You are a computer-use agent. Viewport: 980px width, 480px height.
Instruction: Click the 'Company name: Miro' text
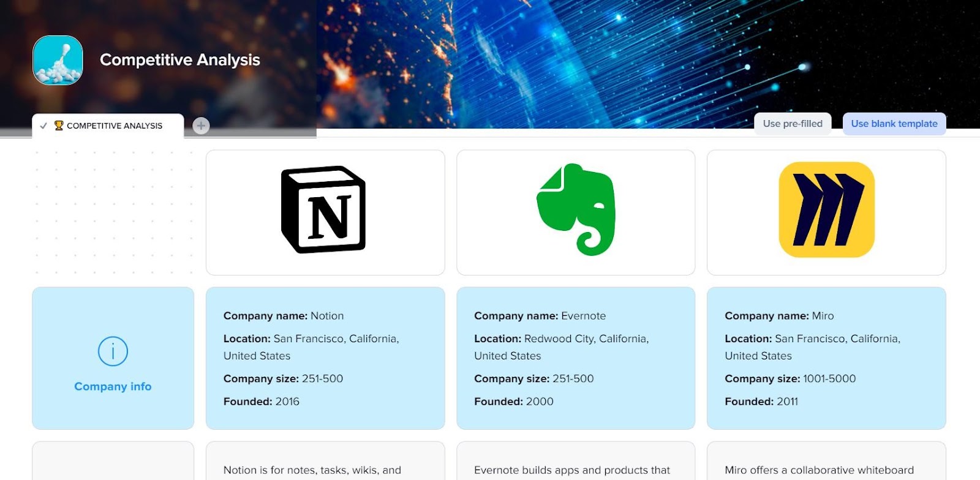click(x=779, y=316)
